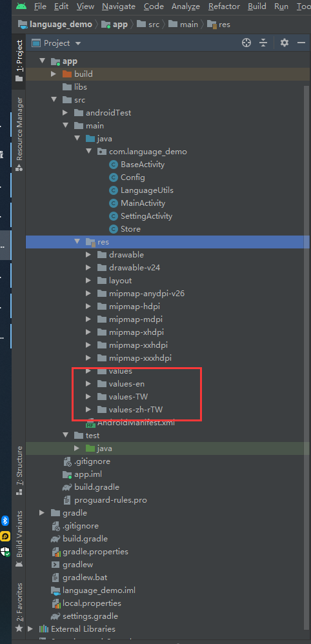Open the Navigate menu
The height and width of the screenshot is (644, 311).
point(119,6)
